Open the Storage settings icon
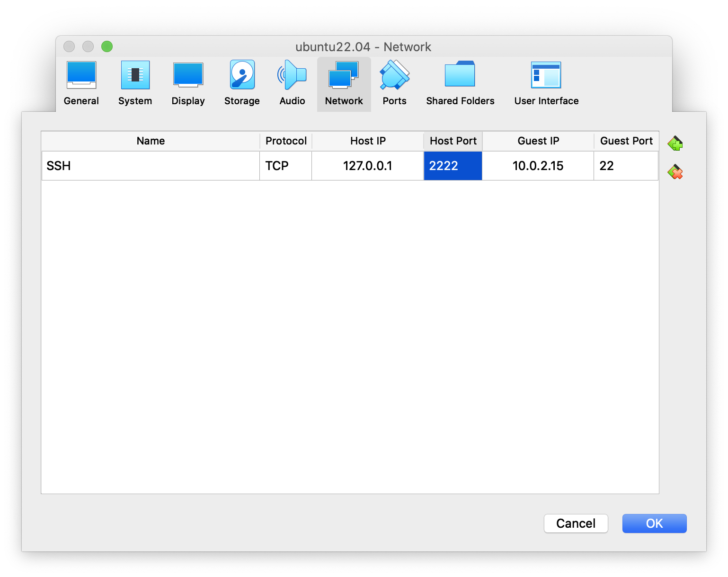 tap(242, 83)
